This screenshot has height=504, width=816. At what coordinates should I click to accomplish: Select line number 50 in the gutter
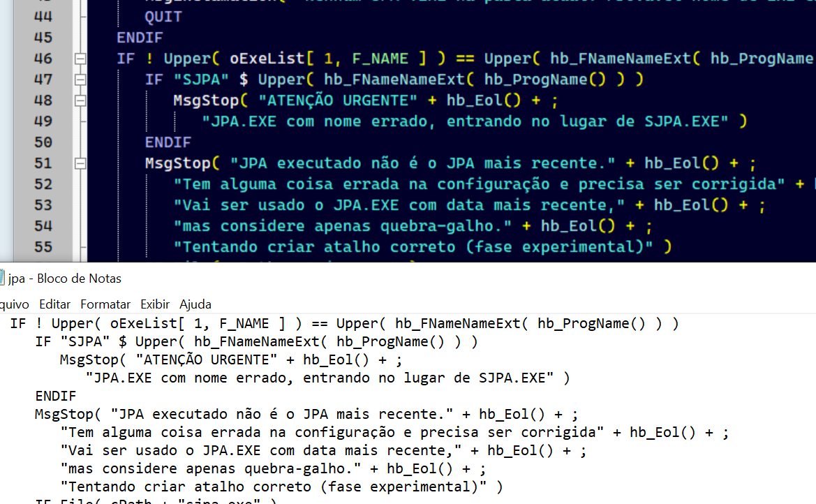point(43,142)
